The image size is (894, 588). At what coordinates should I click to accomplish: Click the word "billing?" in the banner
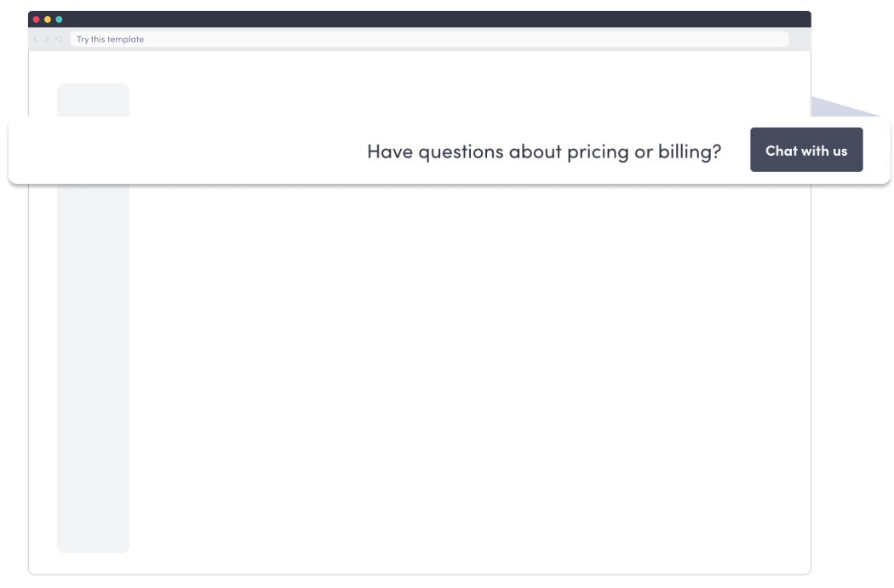pyautogui.click(x=689, y=151)
